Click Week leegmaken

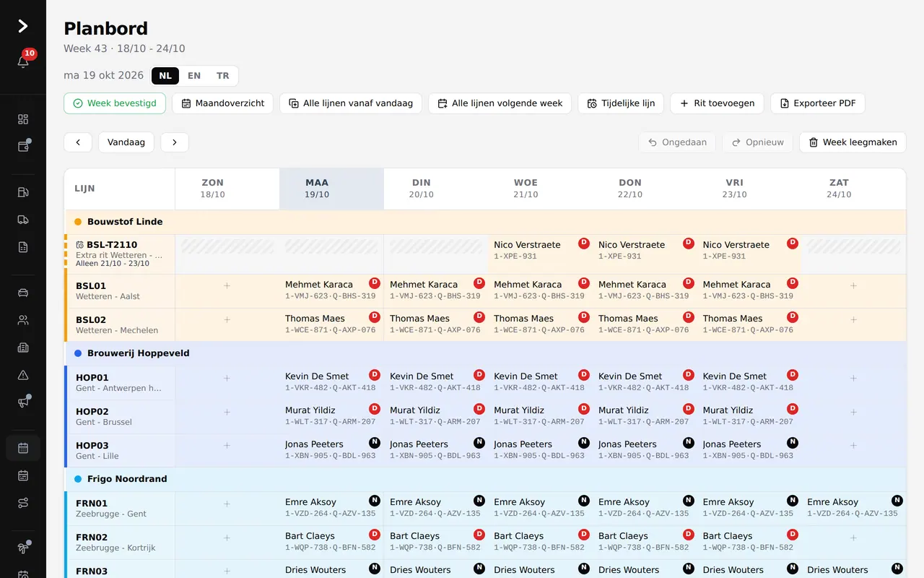click(853, 142)
